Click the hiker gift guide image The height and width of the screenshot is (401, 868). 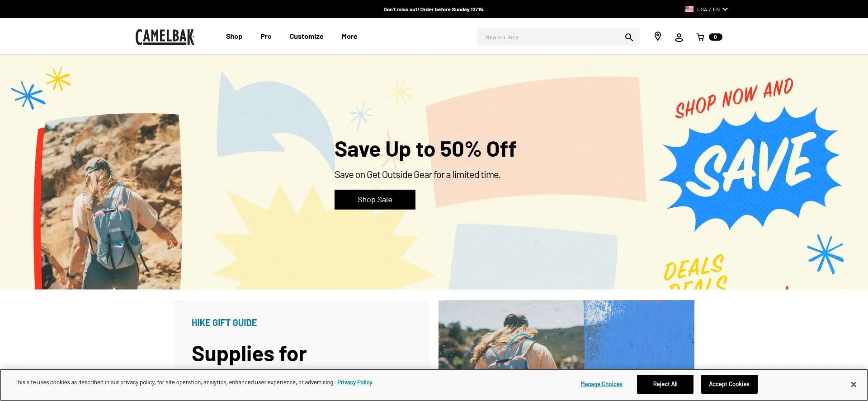(x=566, y=335)
